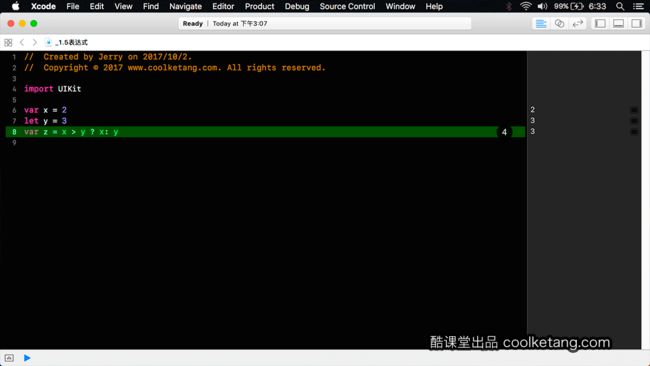Open the File menu

[73, 6]
